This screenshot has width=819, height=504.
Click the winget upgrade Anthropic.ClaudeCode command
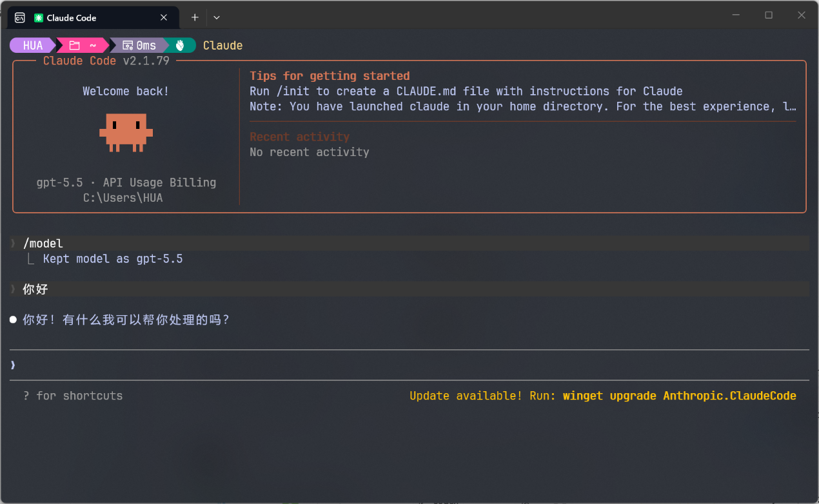680,396
